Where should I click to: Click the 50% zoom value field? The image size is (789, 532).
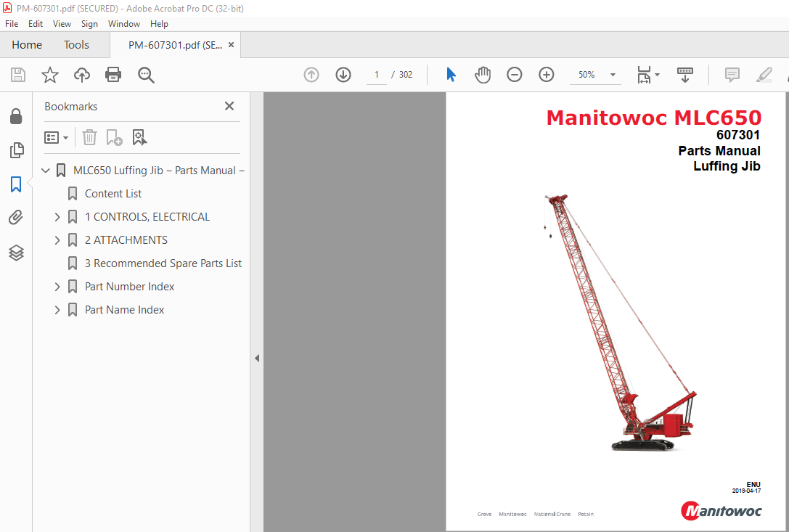click(x=586, y=75)
